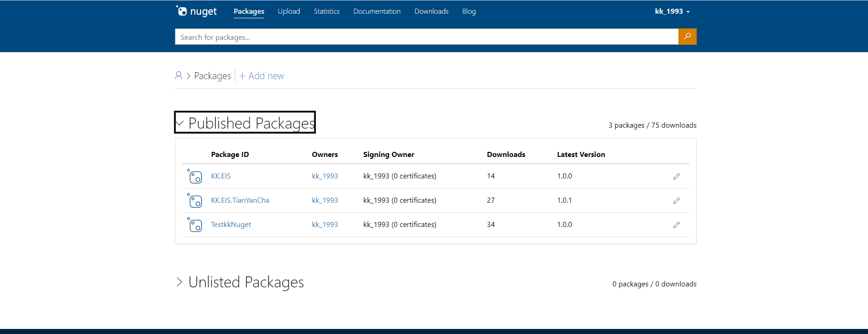Click the NuGet logo in header
The image size is (868, 334).
click(196, 11)
